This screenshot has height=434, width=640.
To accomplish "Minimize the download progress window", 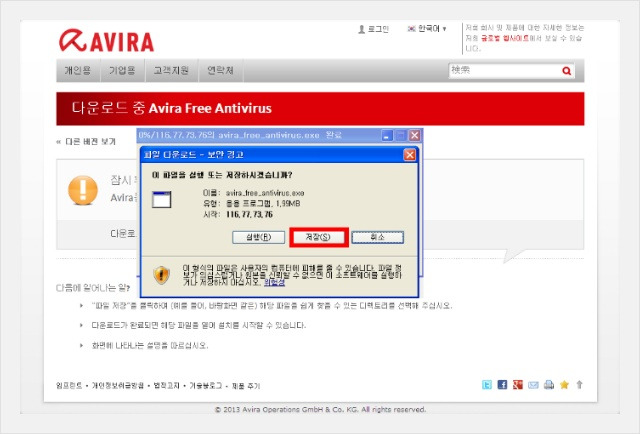I will (x=387, y=136).
